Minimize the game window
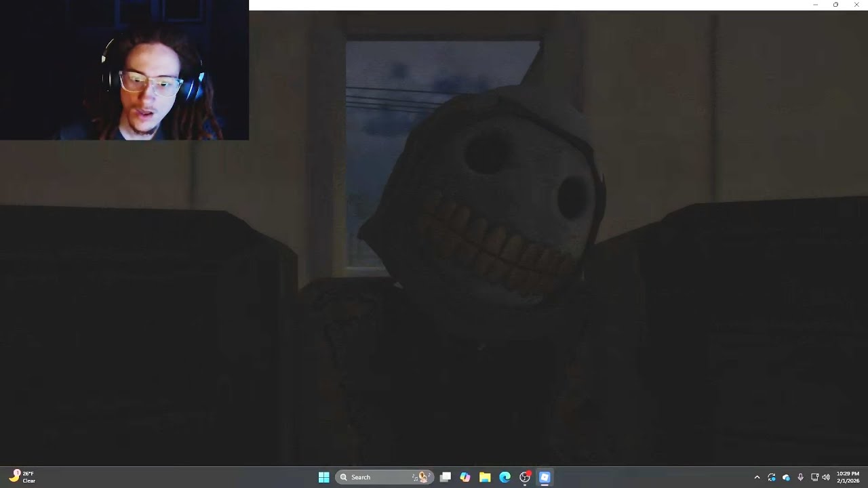 click(x=815, y=5)
